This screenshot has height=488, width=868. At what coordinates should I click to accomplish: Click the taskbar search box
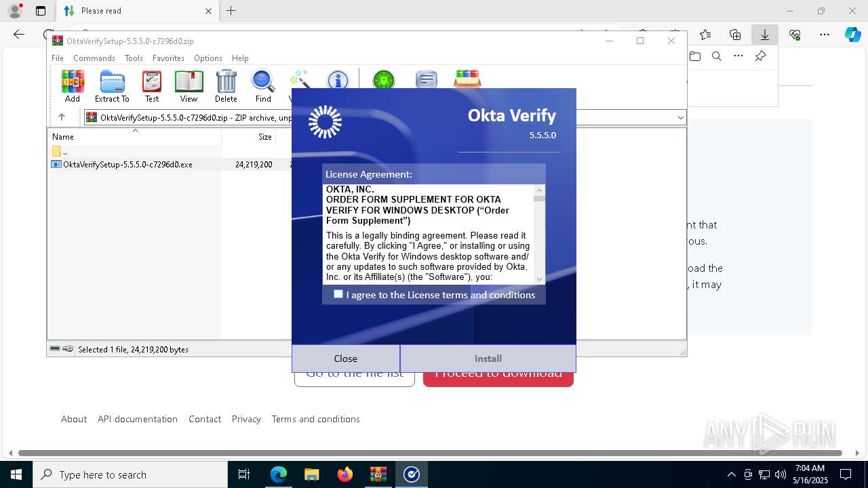click(130, 474)
